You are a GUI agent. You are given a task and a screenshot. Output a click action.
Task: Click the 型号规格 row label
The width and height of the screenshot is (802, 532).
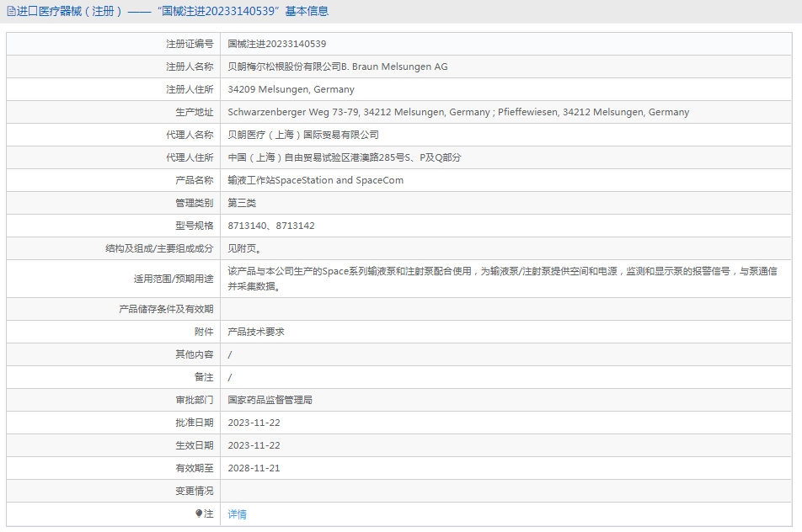195,226
